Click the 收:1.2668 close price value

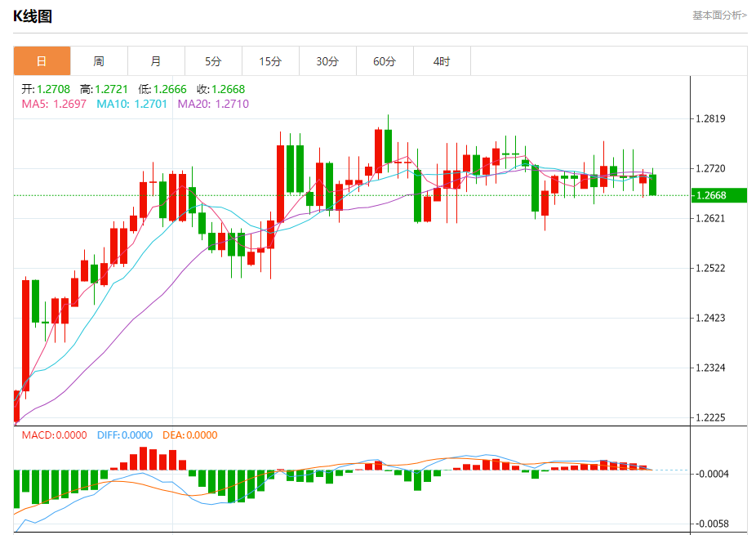220,89
